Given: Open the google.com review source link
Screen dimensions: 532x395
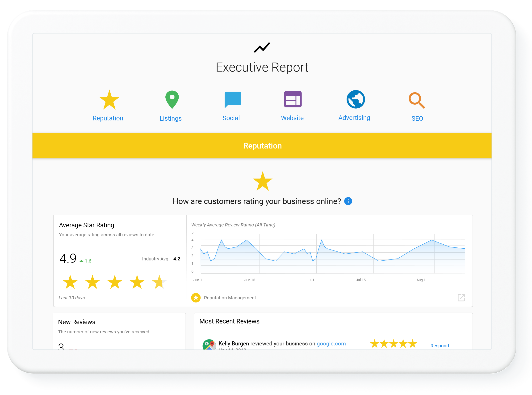Looking at the screenshot, I should click(331, 344).
